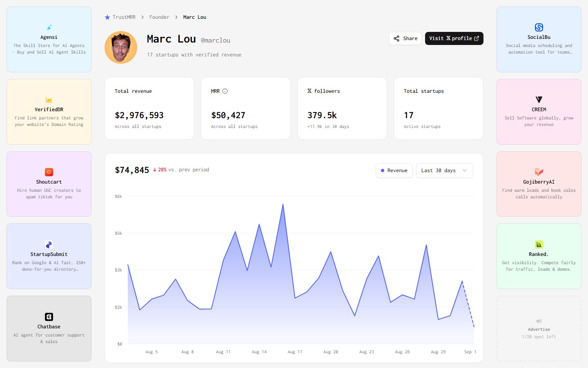Click the GojiberryAI logo icon
The width and height of the screenshot is (588, 368).
[539, 172]
